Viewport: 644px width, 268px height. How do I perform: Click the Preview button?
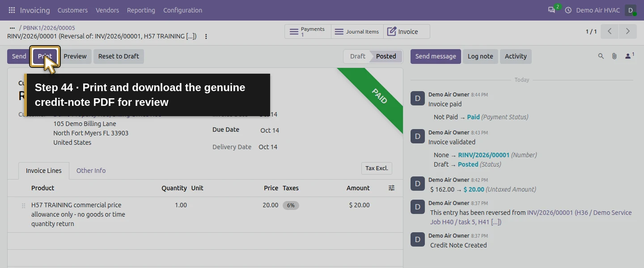tap(75, 56)
